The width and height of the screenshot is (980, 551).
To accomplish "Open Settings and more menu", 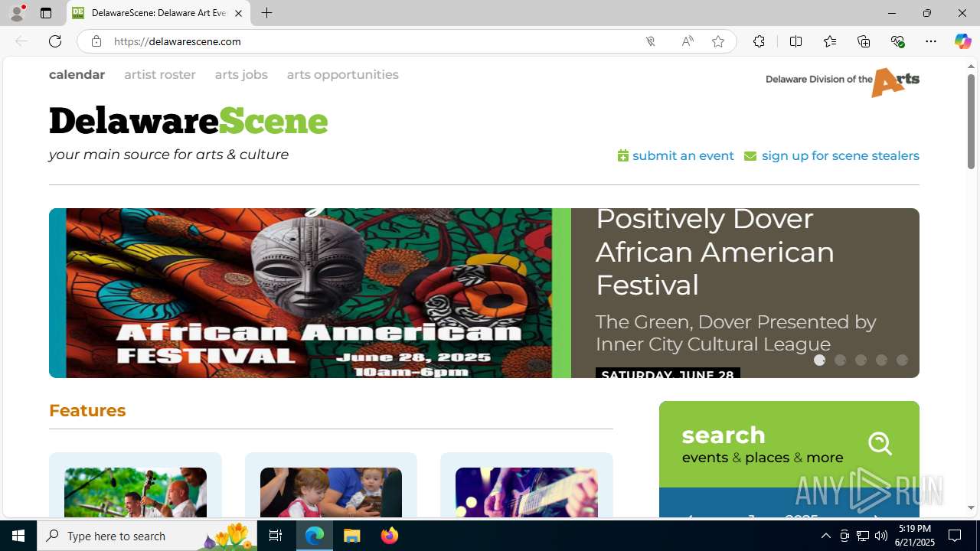I will click(x=931, y=41).
